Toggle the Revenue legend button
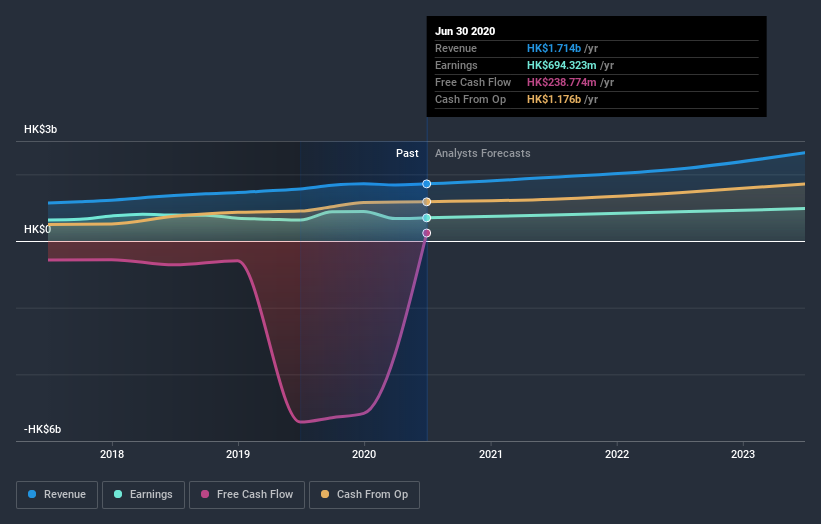The image size is (821, 524). click(x=57, y=495)
